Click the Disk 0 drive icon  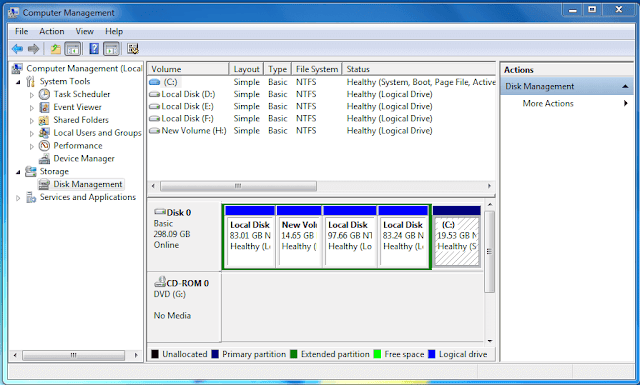160,212
